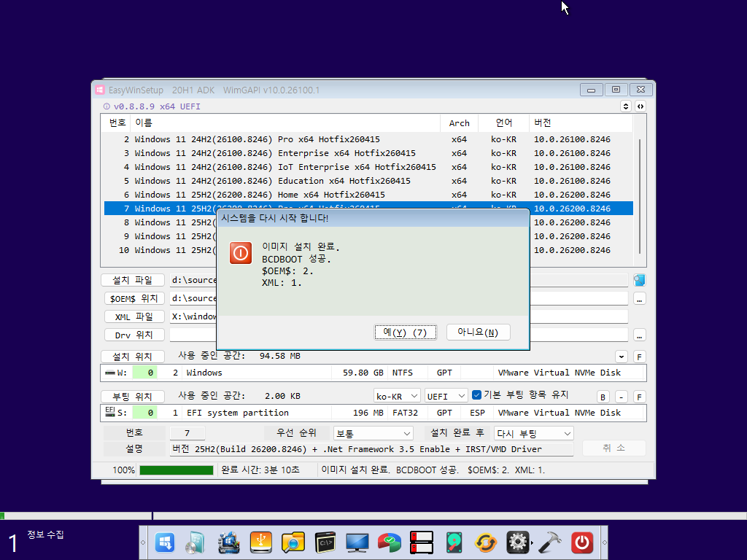Launch the hard disk utility dock icon
747x560 pixels.
click(x=454, y=542)
